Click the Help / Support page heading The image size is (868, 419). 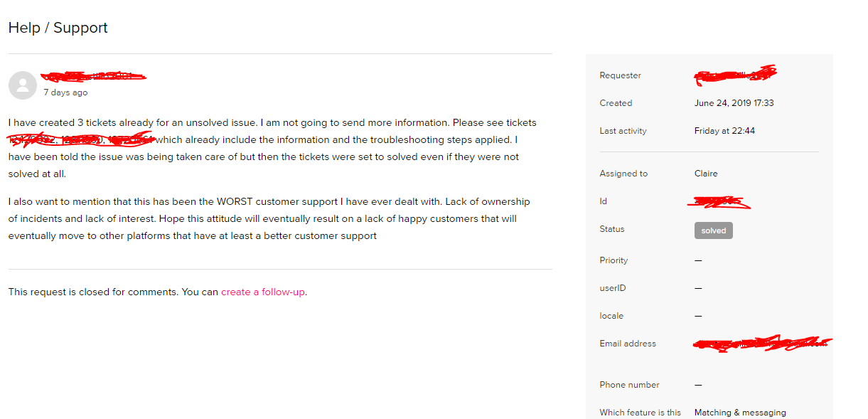click(x=58, y=28)
